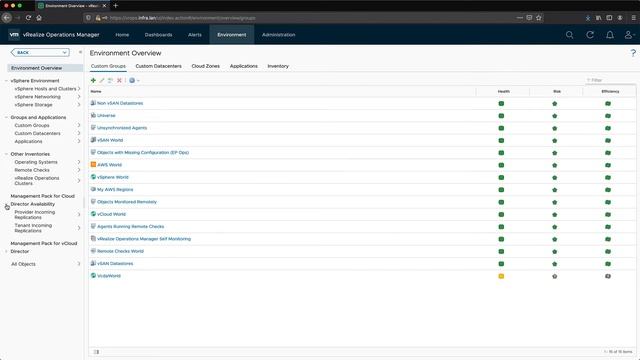This screenshot has height=360, width=640.
Task: Switch to the Custom Datacenters tab
Action: point(158,66)
